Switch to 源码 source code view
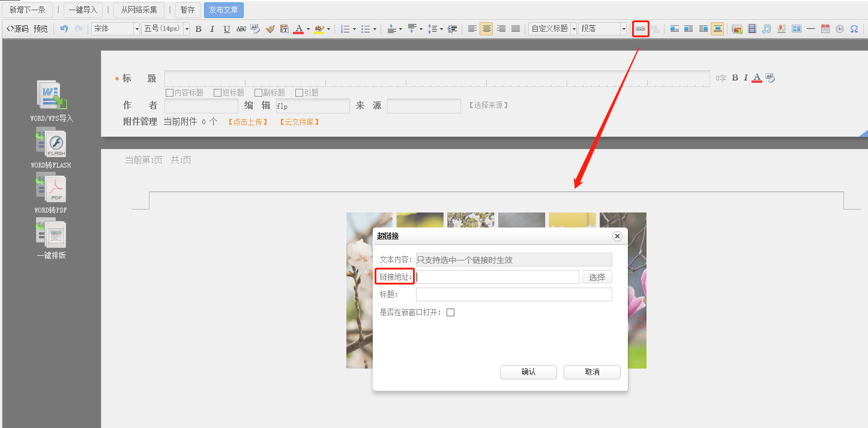Image resolution: width=868 pixels, height=428 pixels. [17, 29]
